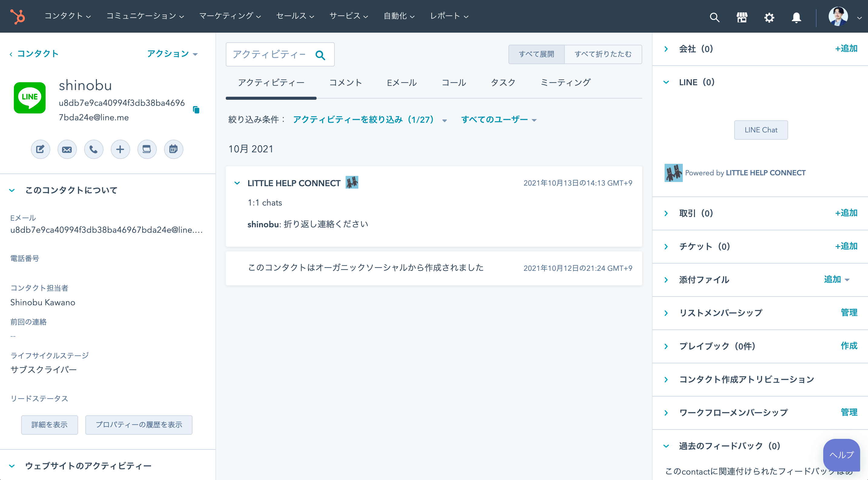Click the アクティビティー search field
The width and height of the screenshot is (868, 480).
270,54
